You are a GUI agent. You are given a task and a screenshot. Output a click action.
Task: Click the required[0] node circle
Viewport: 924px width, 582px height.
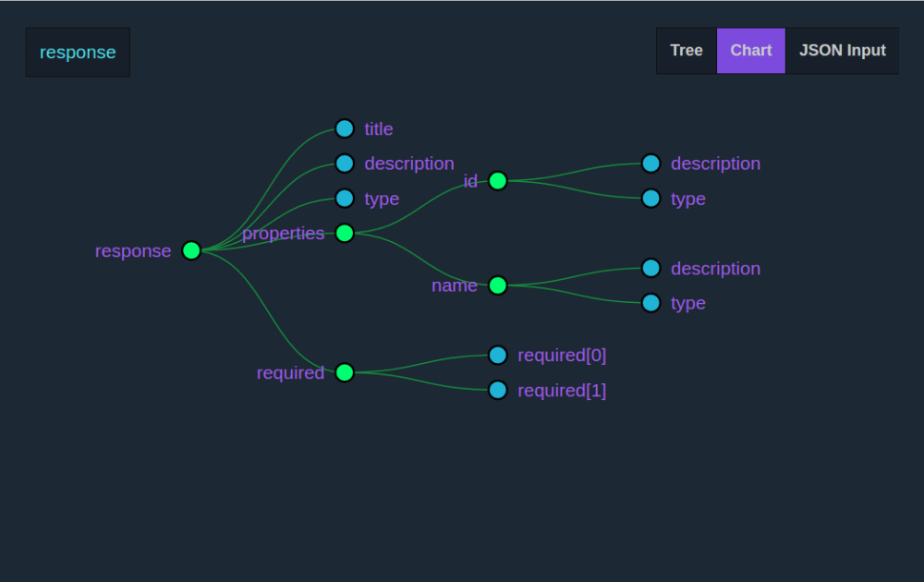(x=498, y=354)
